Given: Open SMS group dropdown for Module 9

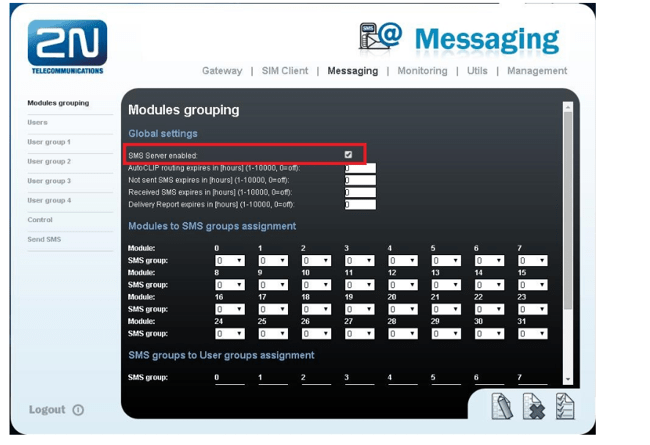Looking at the screenshot, I should click(x=273, y=285).
